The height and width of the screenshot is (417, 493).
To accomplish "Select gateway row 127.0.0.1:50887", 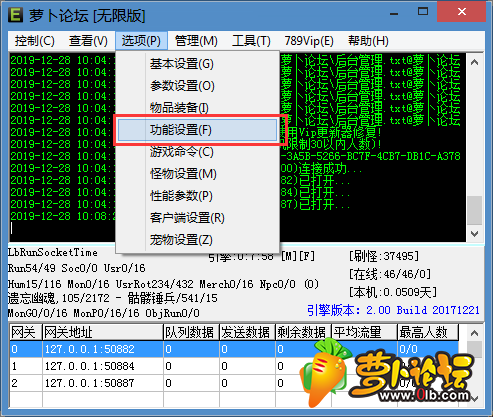I will point(234,383).
